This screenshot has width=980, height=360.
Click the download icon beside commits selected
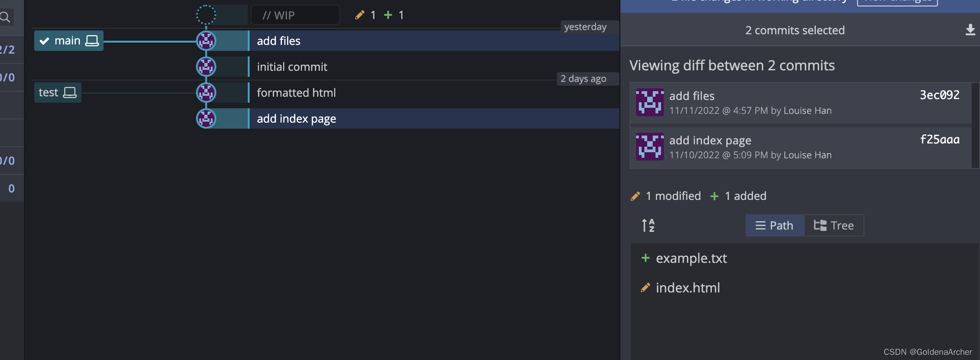(x=970, y=30)
